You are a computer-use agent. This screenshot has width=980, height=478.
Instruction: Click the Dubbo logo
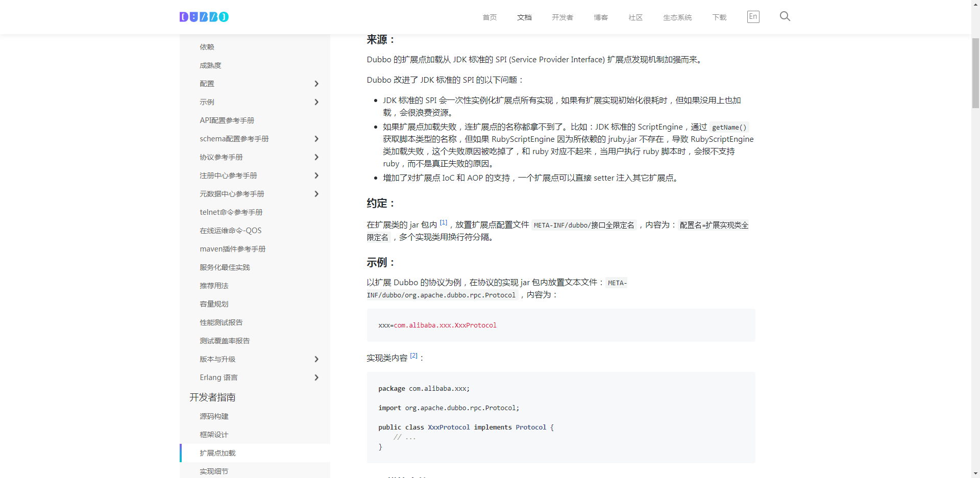pyautogui.click(x=204, y=17)
